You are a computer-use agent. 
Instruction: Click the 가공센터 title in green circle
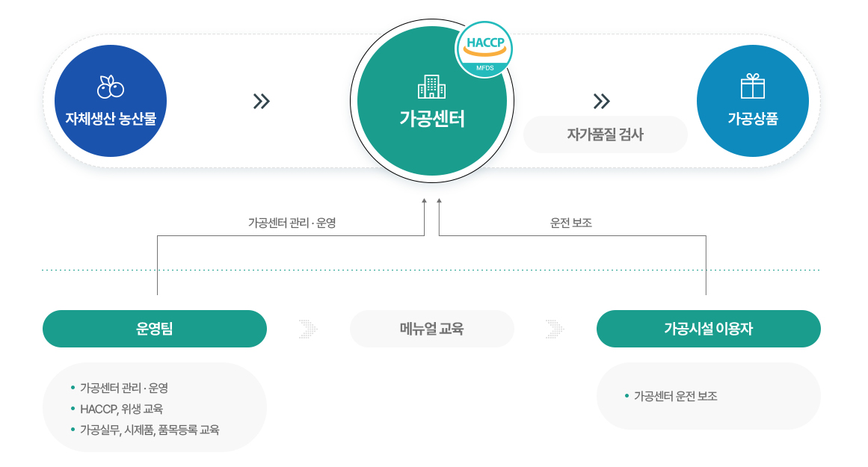pos(431,118)
